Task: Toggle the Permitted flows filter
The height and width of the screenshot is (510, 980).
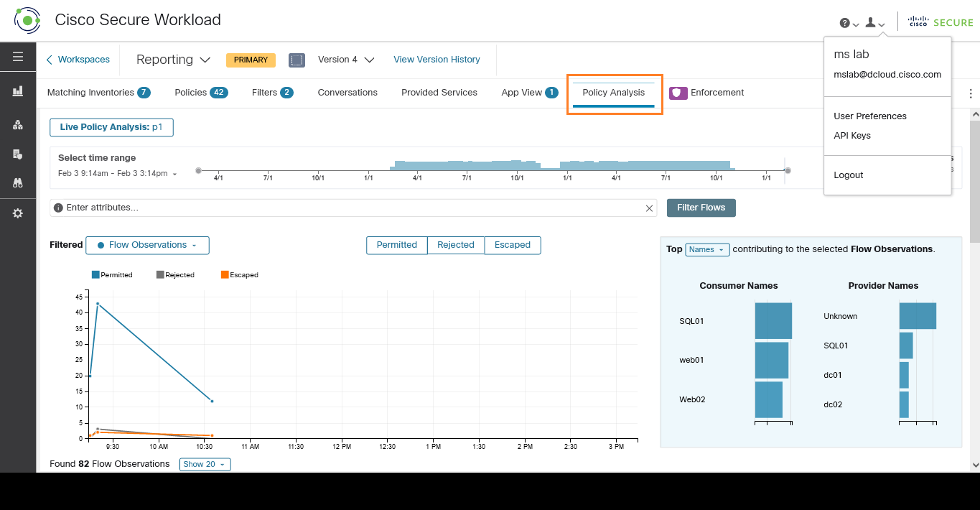Action: coord(397,245)
